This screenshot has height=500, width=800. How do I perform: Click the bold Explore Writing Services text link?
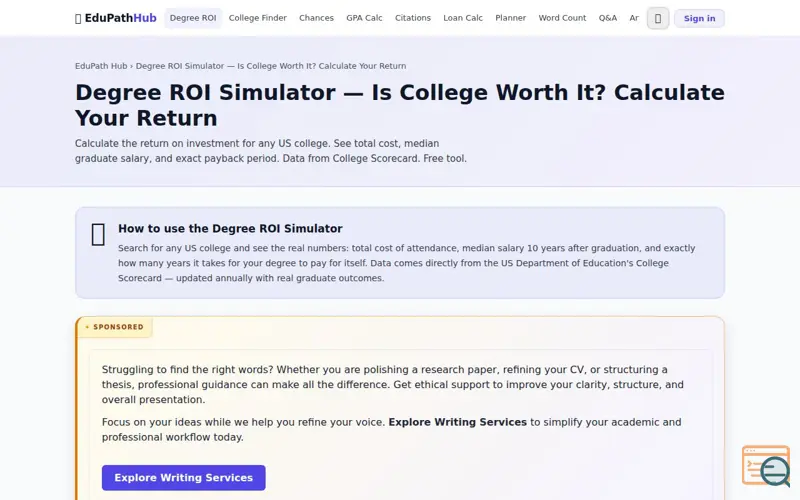(457, 422)
